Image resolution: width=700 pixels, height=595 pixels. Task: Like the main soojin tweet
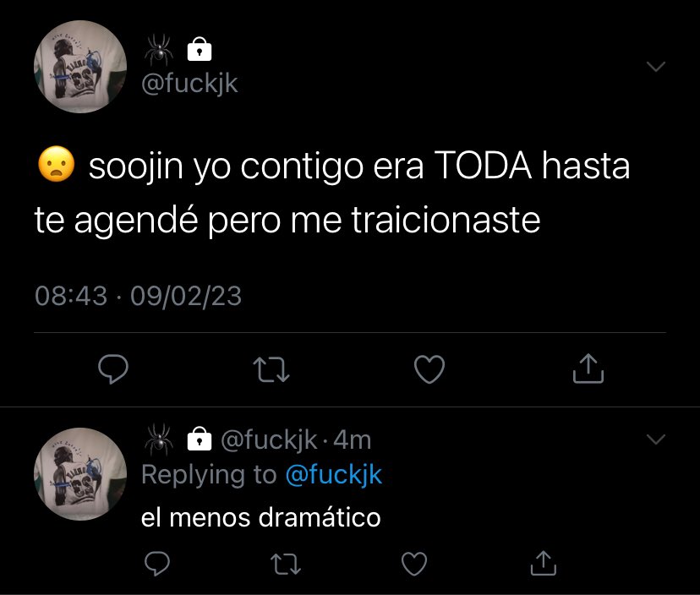point(429,369)
